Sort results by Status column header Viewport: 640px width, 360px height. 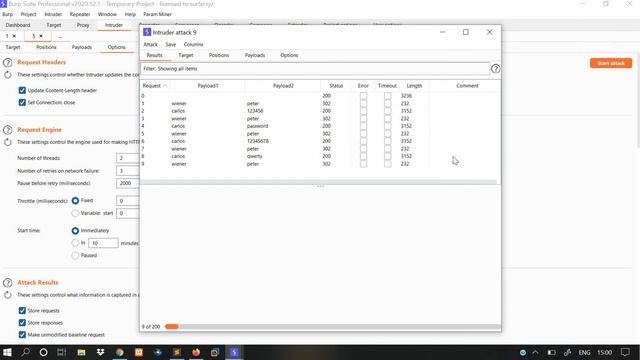pos(336,86)
